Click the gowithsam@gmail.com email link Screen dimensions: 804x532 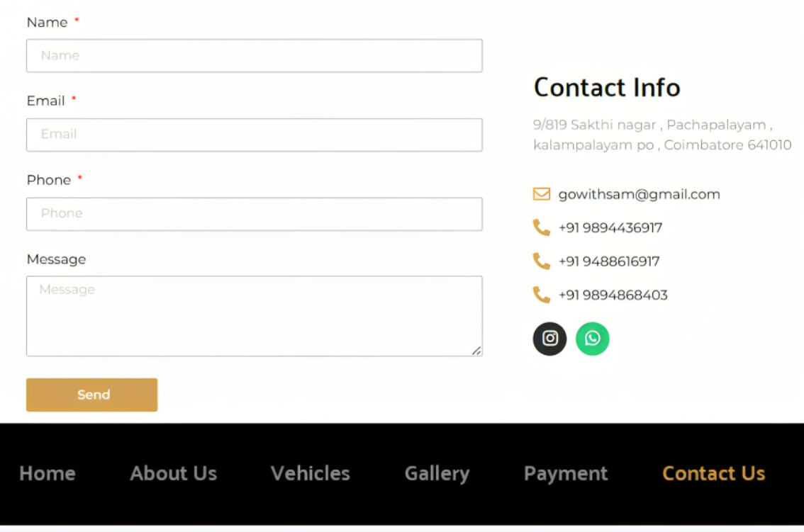click(639, 194)
